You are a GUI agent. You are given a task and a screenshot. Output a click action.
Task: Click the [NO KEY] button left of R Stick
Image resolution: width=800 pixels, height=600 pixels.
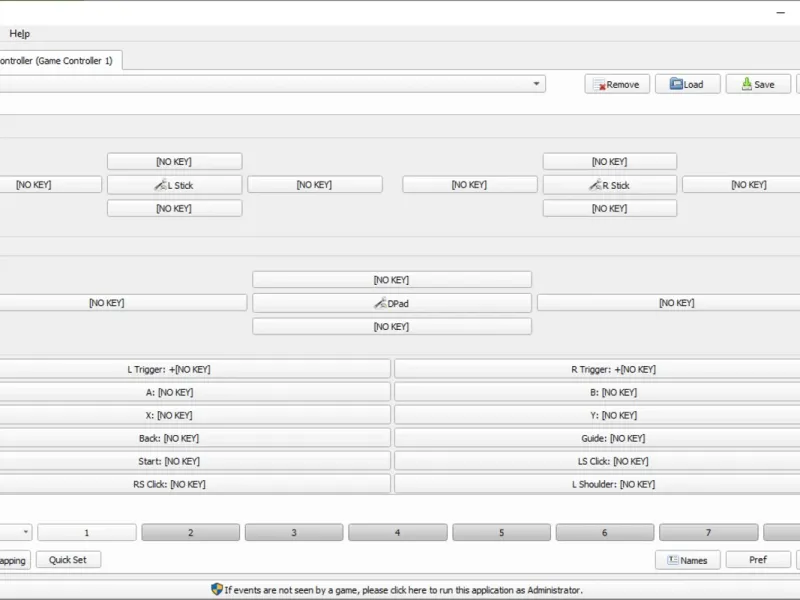pos(469,184)
